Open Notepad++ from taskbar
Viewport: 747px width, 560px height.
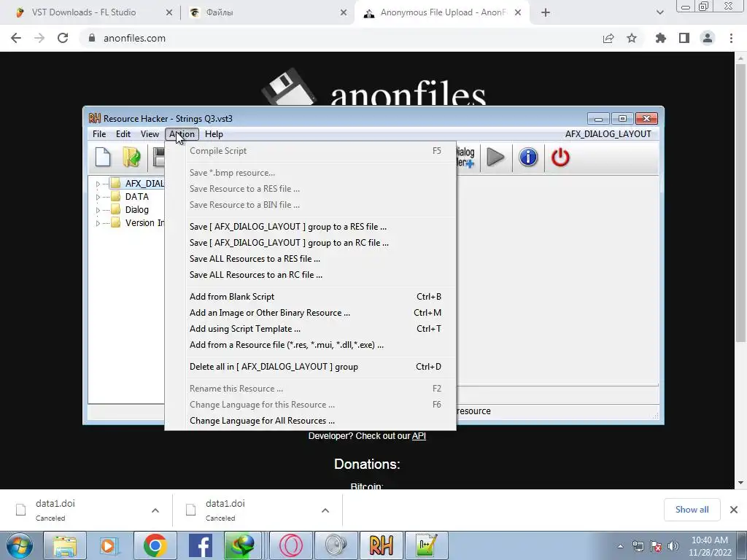point(426,545)
